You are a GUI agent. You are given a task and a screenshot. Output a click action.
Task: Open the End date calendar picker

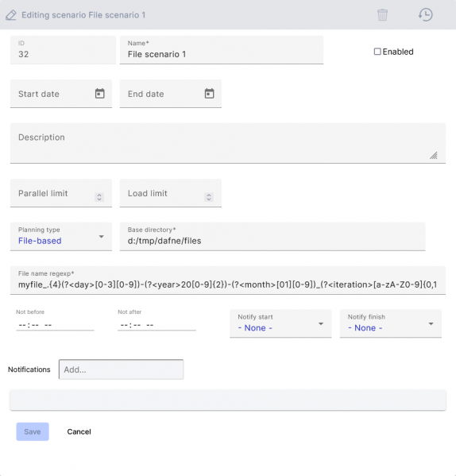pyautogui.click(x=209, y=94)
